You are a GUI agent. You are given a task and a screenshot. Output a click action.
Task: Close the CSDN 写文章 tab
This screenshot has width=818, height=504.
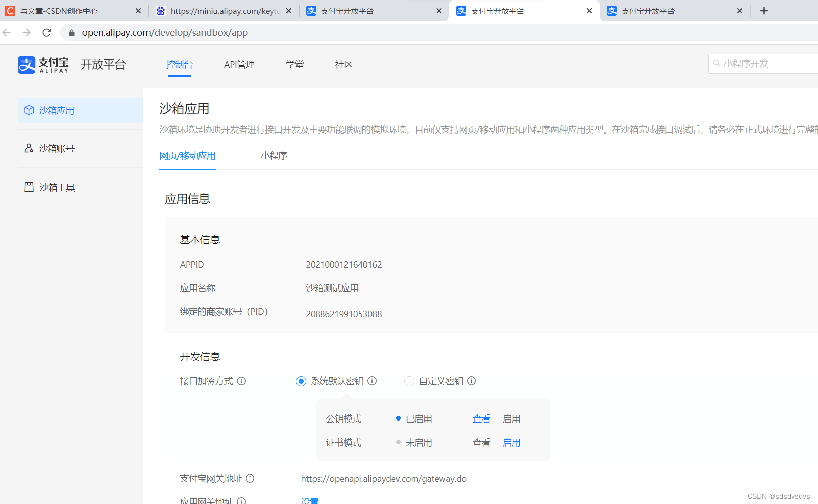click(x=138, y=11)
